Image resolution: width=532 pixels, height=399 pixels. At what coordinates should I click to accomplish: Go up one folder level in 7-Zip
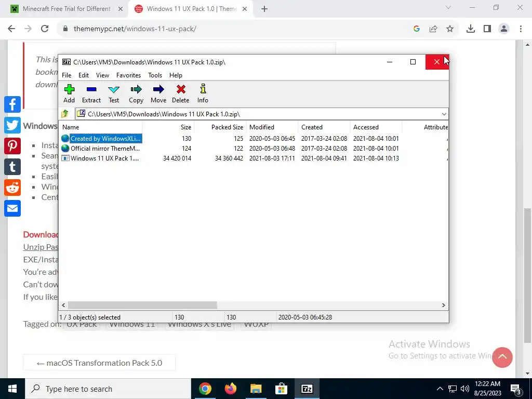pos(65,114)
